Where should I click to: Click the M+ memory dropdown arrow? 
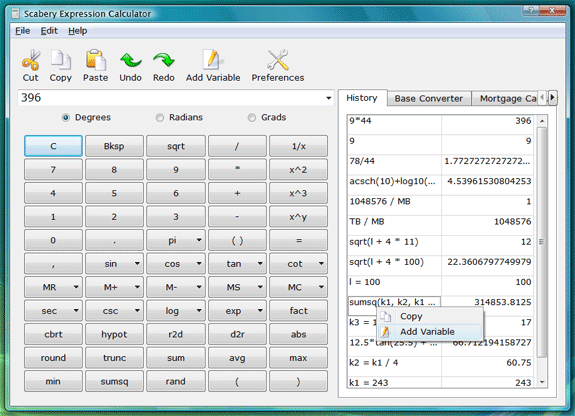(137, 287)
